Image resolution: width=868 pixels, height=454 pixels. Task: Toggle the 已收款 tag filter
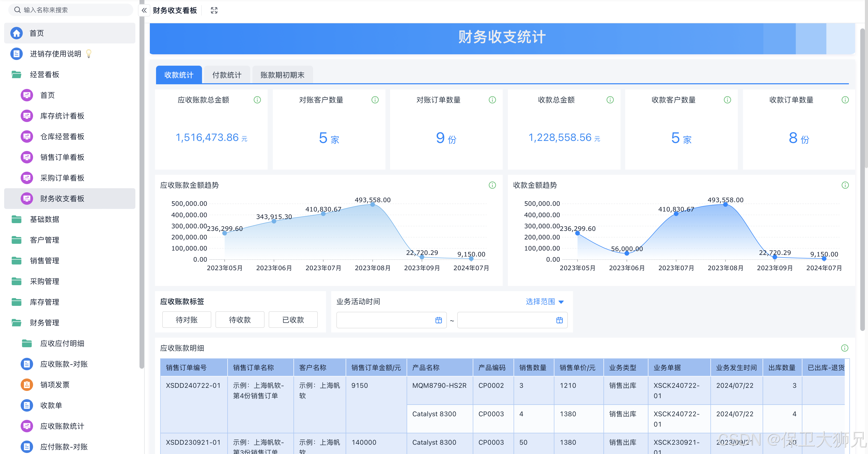tap(293, 320)
